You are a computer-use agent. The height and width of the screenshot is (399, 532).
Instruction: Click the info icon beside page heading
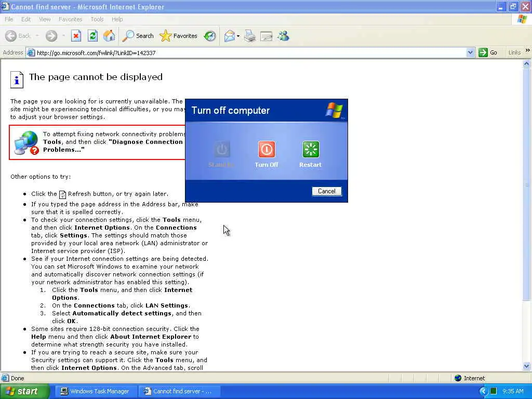click(17, 79)
